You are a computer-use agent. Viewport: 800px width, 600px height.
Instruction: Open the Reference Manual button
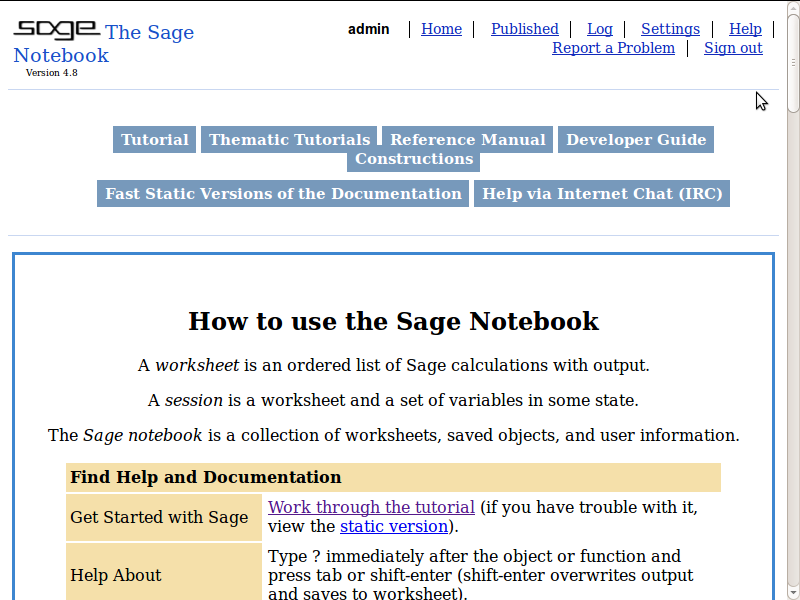point(468,140)
